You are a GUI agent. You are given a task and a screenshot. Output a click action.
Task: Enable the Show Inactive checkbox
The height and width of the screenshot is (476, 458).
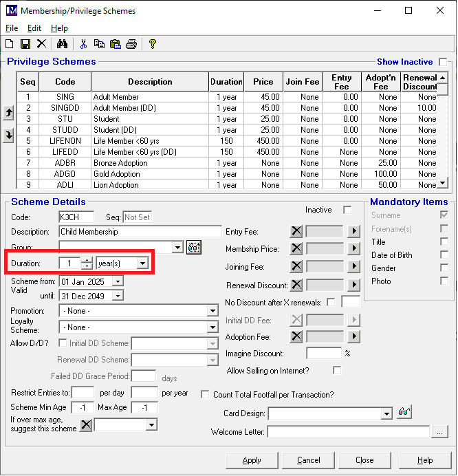click(443, 62)
